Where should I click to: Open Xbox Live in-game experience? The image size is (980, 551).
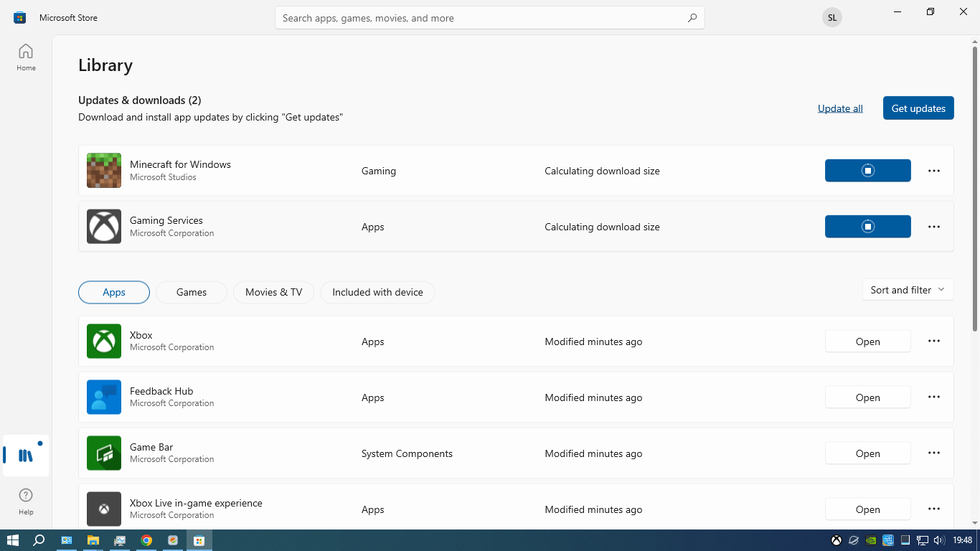[868, 509]
